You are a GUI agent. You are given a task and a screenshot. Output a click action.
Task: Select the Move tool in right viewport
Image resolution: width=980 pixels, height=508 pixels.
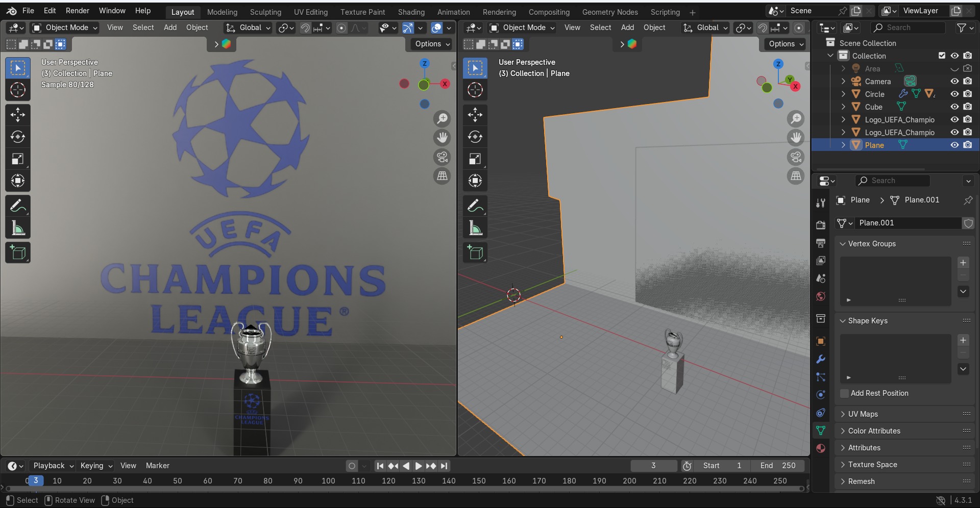[475, 115]
